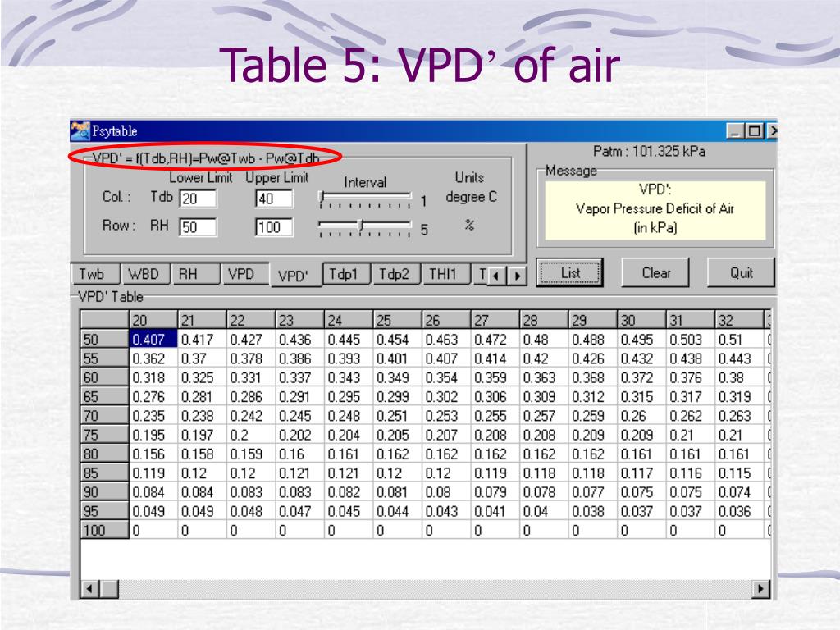This screenshot has width=840, height=630.
Task: Click the Quit button
Action: point(742,272)
